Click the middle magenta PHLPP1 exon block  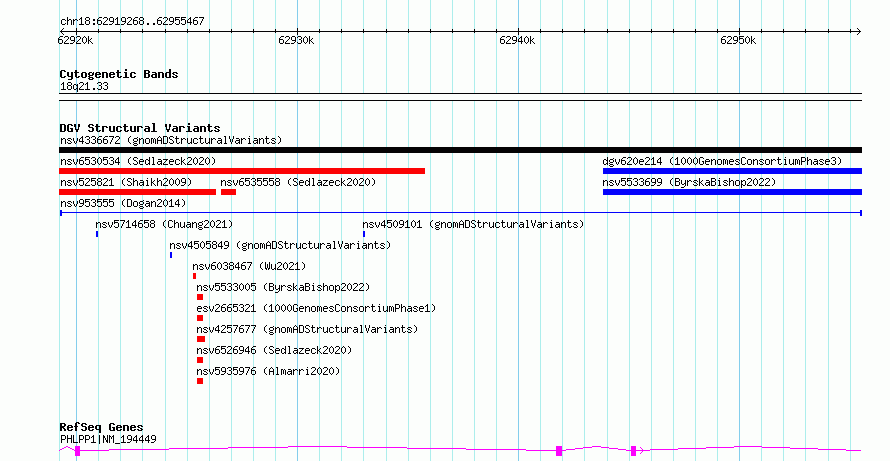click(x=559, y=451)
